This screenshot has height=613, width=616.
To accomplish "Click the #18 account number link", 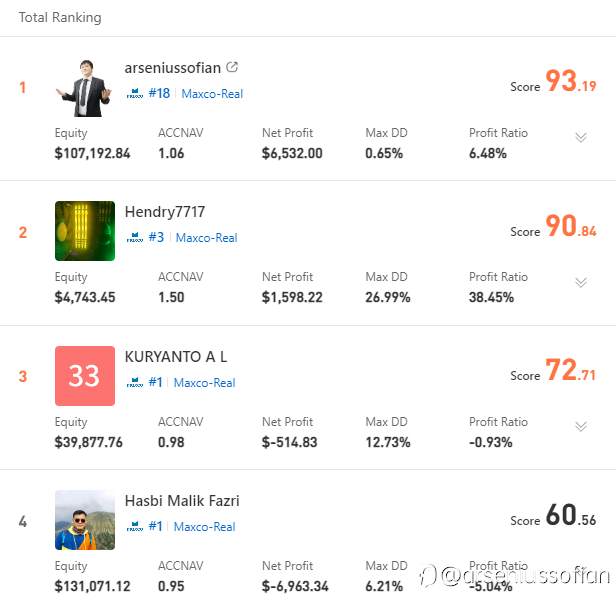I will 159,93.
